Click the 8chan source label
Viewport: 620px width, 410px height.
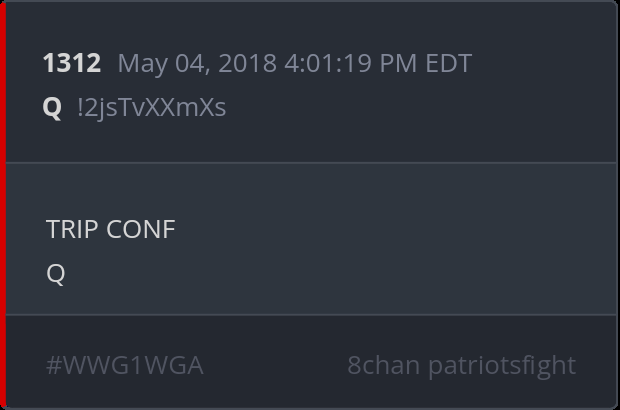pyautogui.click(x=384, y=365)
